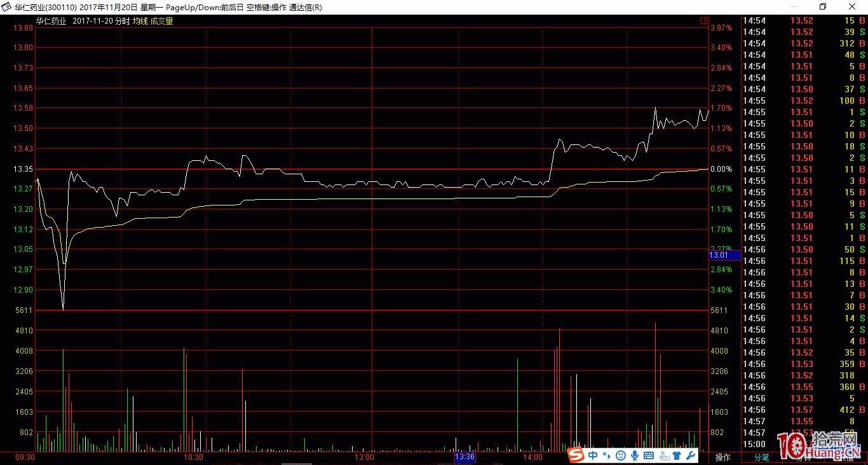Select the 13.57 412 B tick row
The image size is (868, 465).
[x=804, y=410]
